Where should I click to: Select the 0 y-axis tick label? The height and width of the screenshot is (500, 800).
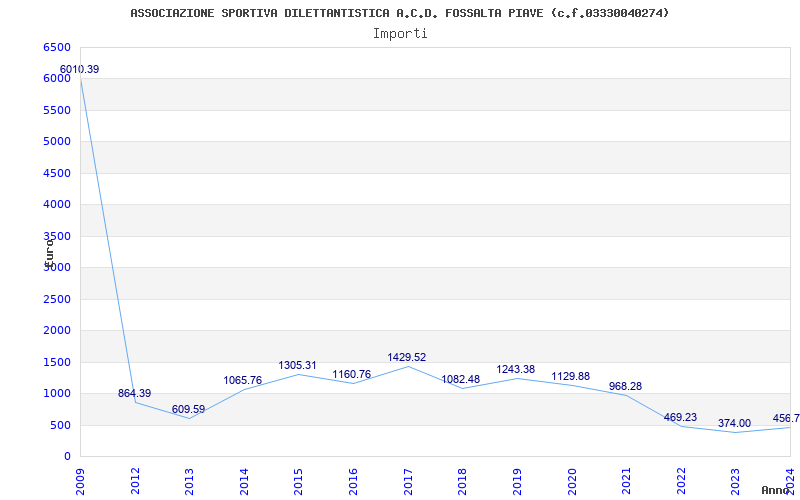[x=66, y=457]
